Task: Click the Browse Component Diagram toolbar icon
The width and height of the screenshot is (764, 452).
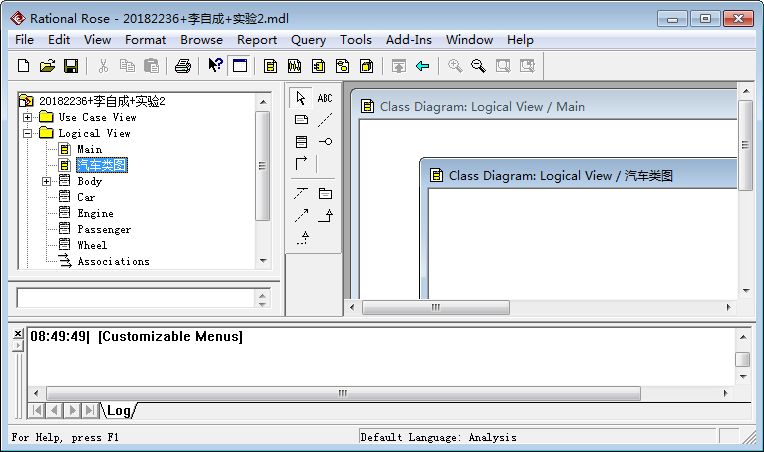Action: (319, 66)
